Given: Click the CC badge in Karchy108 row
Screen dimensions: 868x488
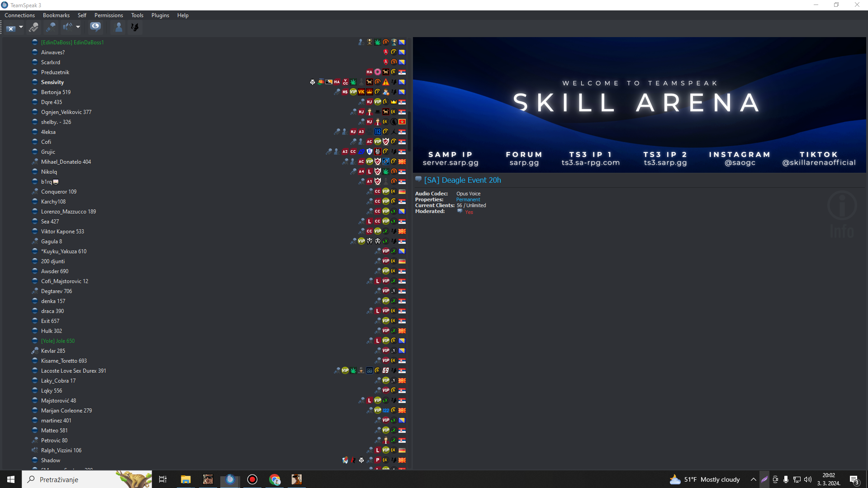Looking at the screenshot, I should point(378,202).
